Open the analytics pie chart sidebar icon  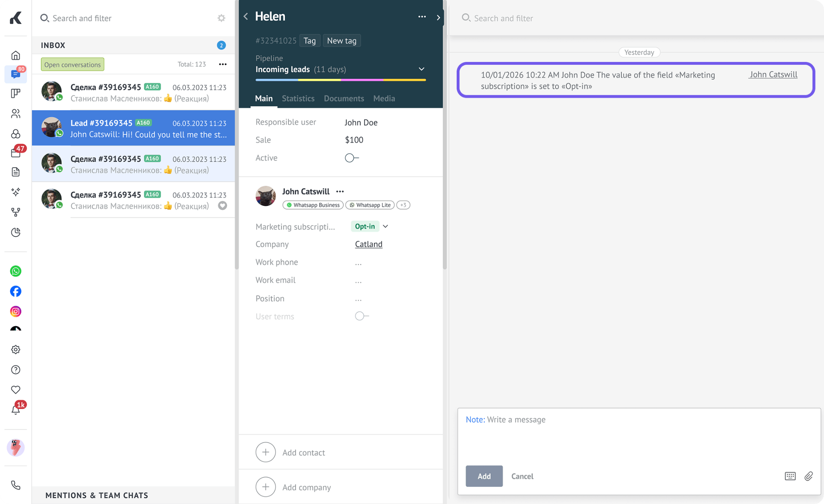[x=16, y=232]
